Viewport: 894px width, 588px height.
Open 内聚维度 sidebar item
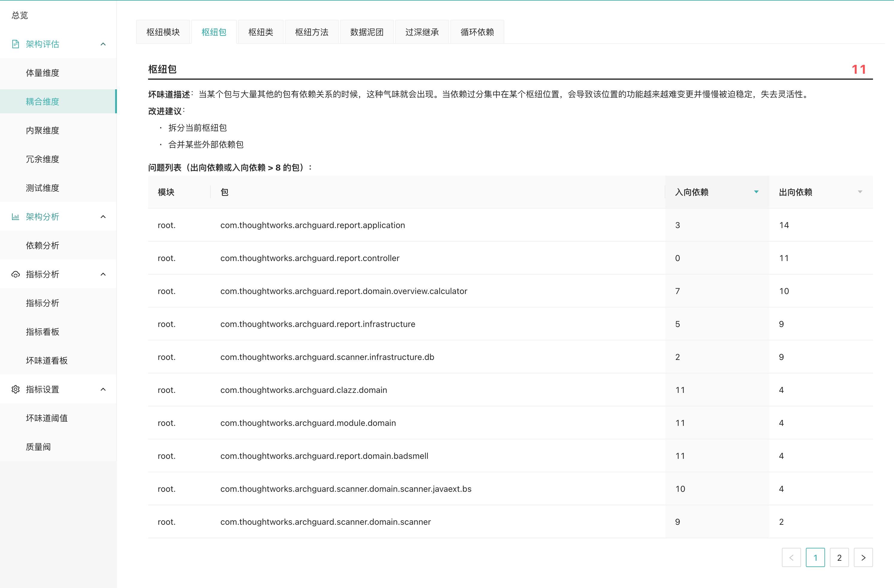tap(43, 130)
